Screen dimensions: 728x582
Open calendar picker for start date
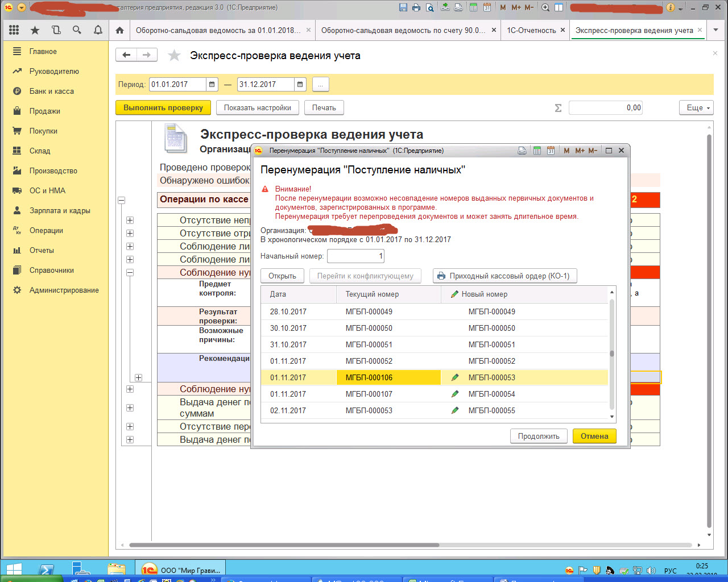click(x=212, y=84)
